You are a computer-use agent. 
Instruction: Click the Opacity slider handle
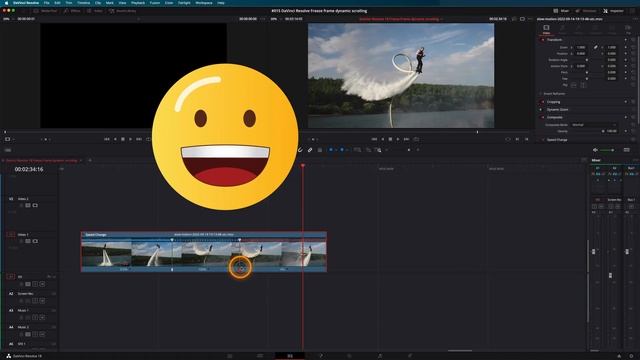coord(603,131)
